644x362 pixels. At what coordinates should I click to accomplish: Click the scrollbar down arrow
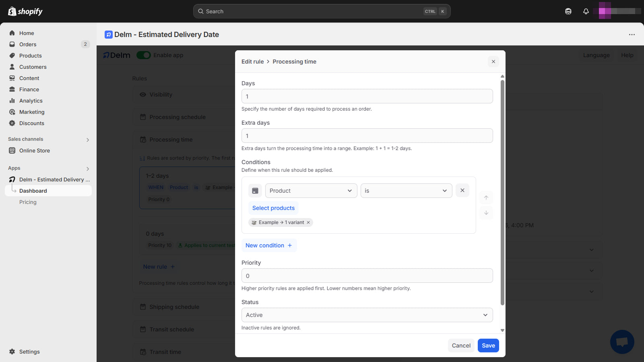[502, 330]
